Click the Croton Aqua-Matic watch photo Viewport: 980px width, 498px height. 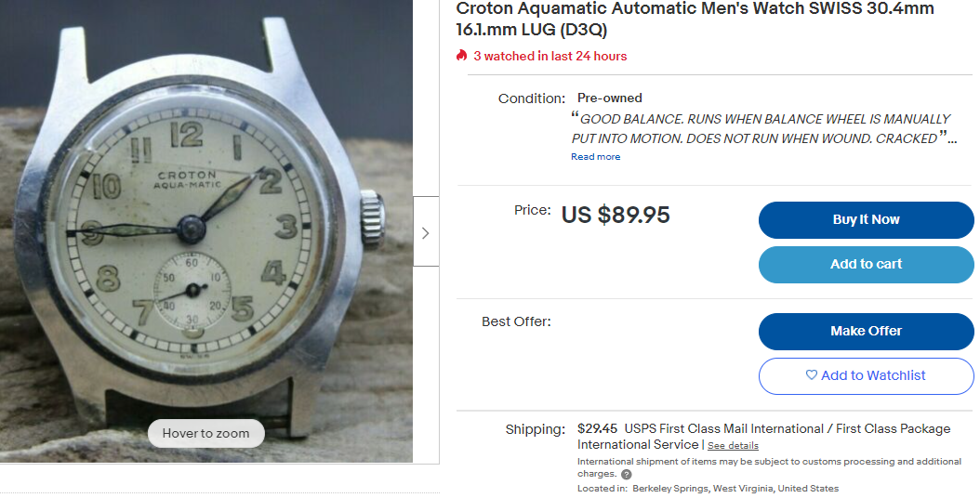click(206, 231)
